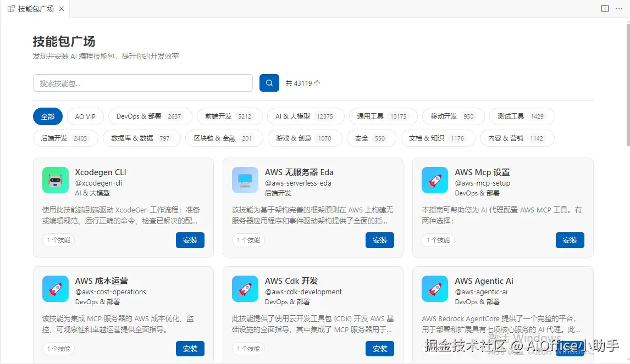Viewport: 630px width, 364px height.
Task: Click the AWS 成本运营 rocket icon
Action: [56, 289]
